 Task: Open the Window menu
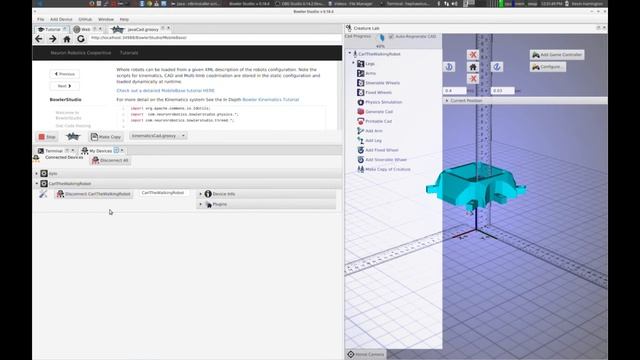tap(106, 19)
